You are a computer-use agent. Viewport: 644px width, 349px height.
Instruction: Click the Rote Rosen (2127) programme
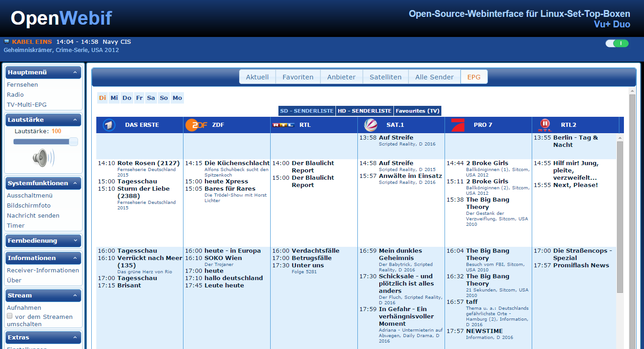[148, 163]
